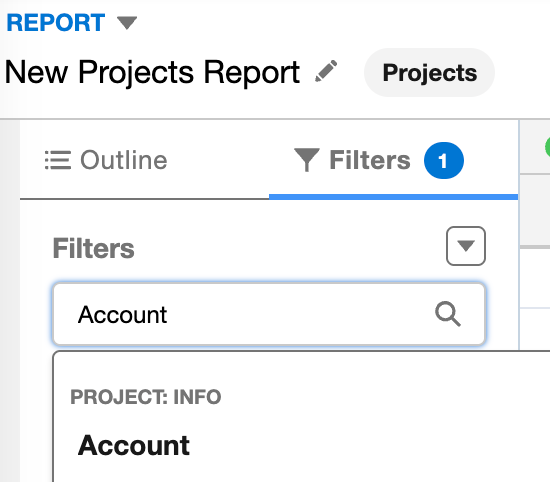Click the REPORT heading link

(x=56, y=23)
